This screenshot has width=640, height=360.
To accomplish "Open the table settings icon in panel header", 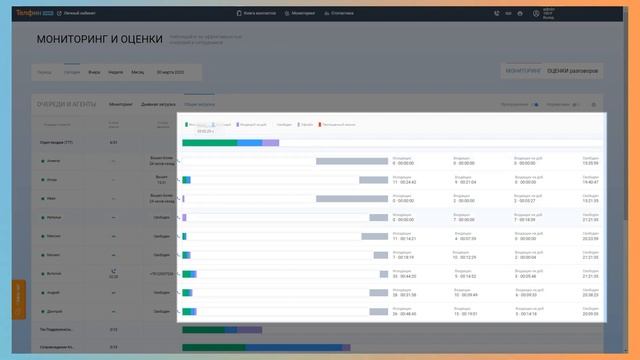I will [x=594, y=105].
